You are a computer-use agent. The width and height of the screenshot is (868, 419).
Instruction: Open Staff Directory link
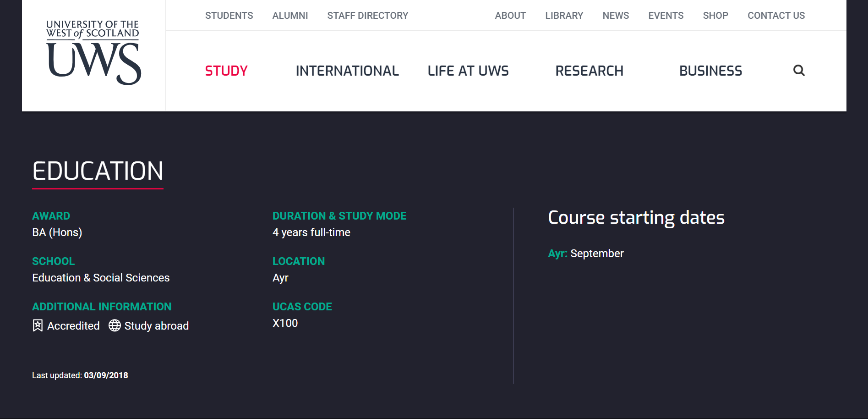[367, 16]
